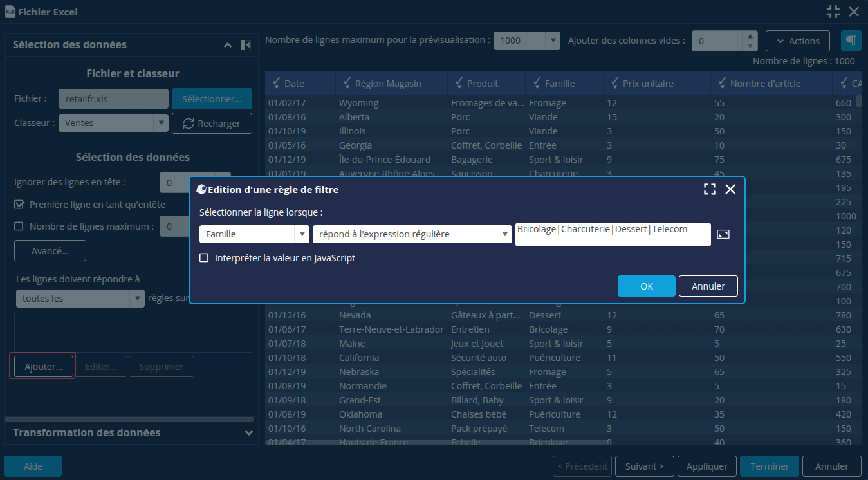Click the Prix unitaire column header icon
This screenshot has width=868, height=480.
[614, 83]
